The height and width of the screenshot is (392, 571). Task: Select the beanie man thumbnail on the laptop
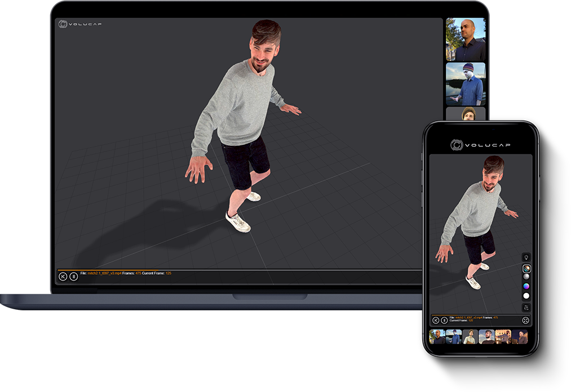click(x=466, y=84)
